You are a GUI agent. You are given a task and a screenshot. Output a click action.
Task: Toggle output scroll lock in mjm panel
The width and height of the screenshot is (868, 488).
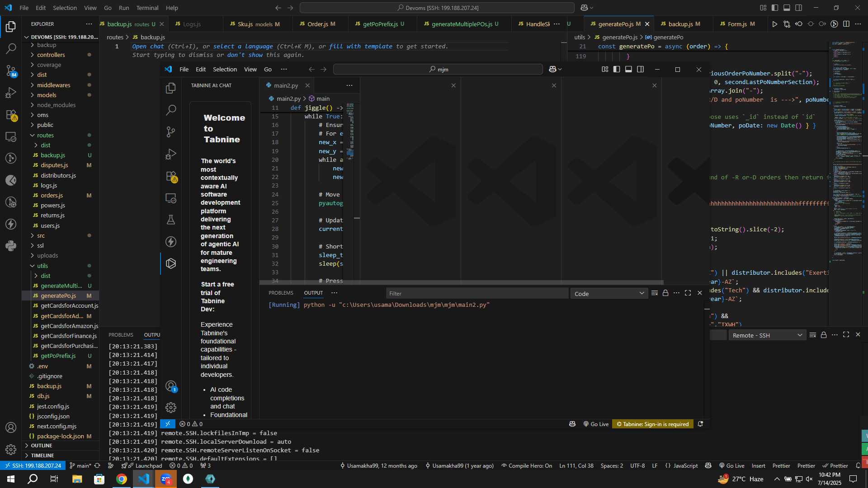[x=665, y=293]
